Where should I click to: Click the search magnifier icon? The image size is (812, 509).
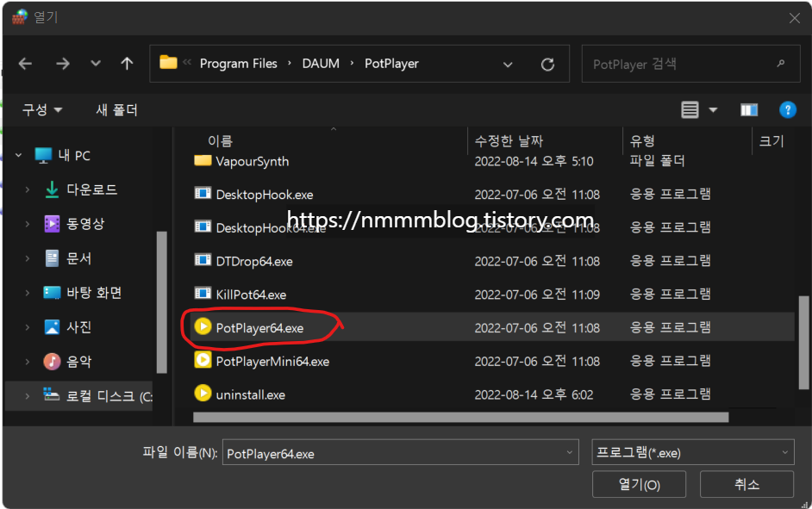(780, 64)
